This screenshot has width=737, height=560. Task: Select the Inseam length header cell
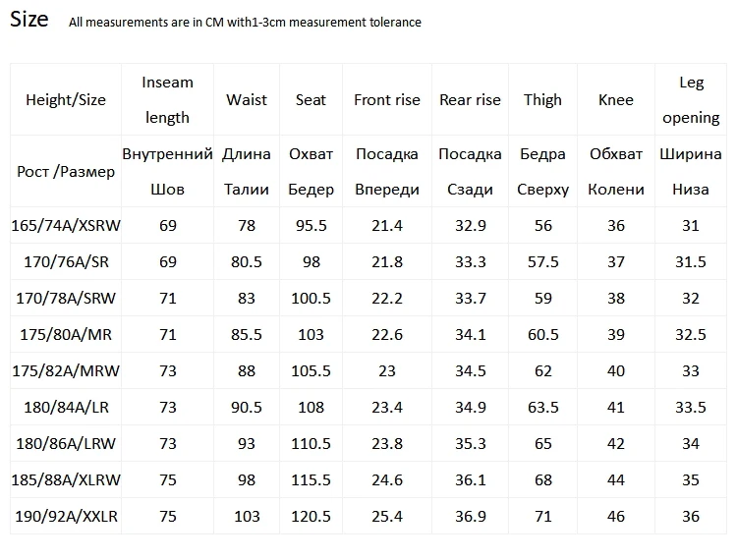167,99
